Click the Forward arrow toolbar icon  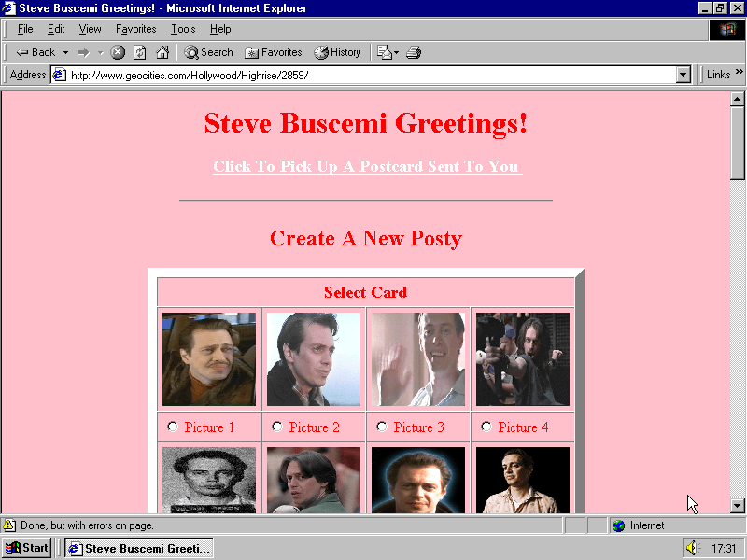coord(83,52)
